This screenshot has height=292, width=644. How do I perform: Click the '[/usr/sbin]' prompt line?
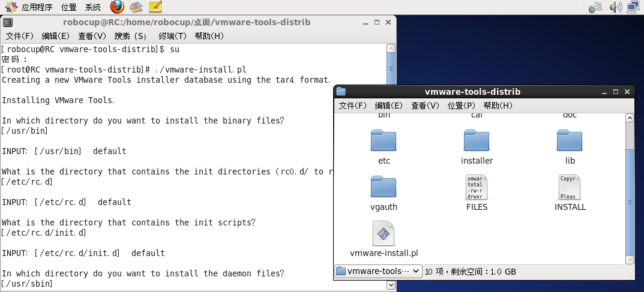tap(27, 284)
